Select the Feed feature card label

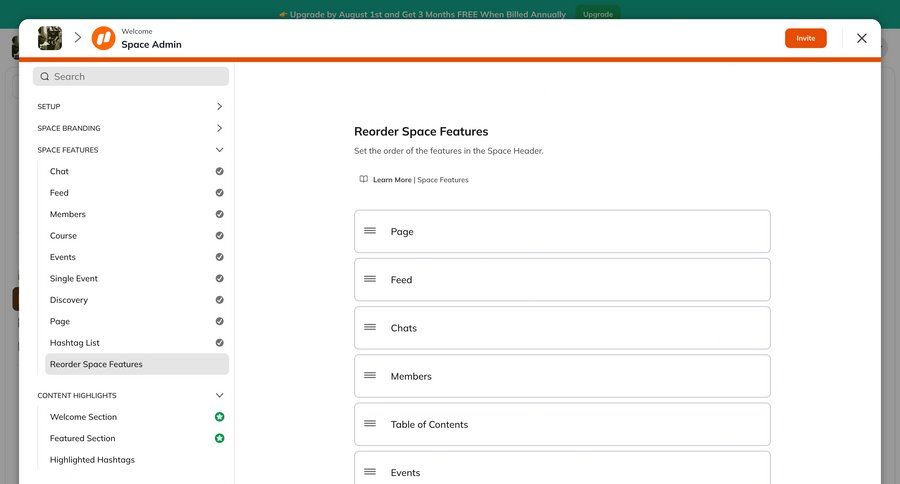pos(401,280)
